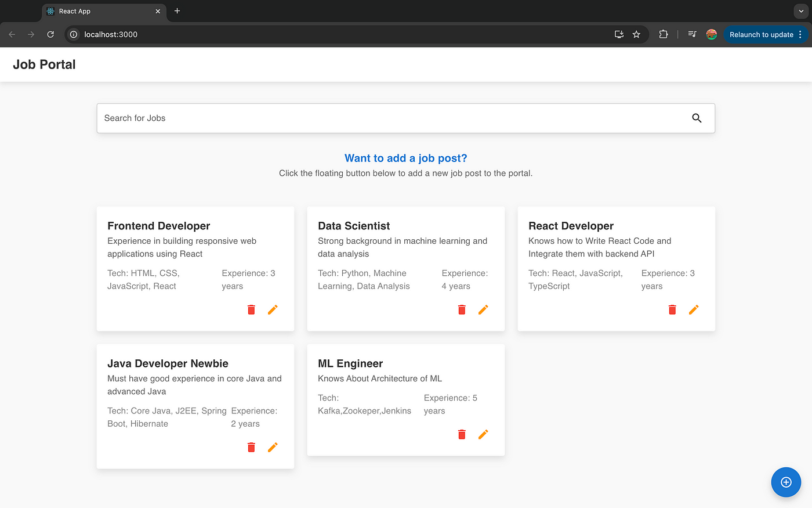
Task: Click 'Want to add a job post?' heading
Action: (x=405, y=158)
